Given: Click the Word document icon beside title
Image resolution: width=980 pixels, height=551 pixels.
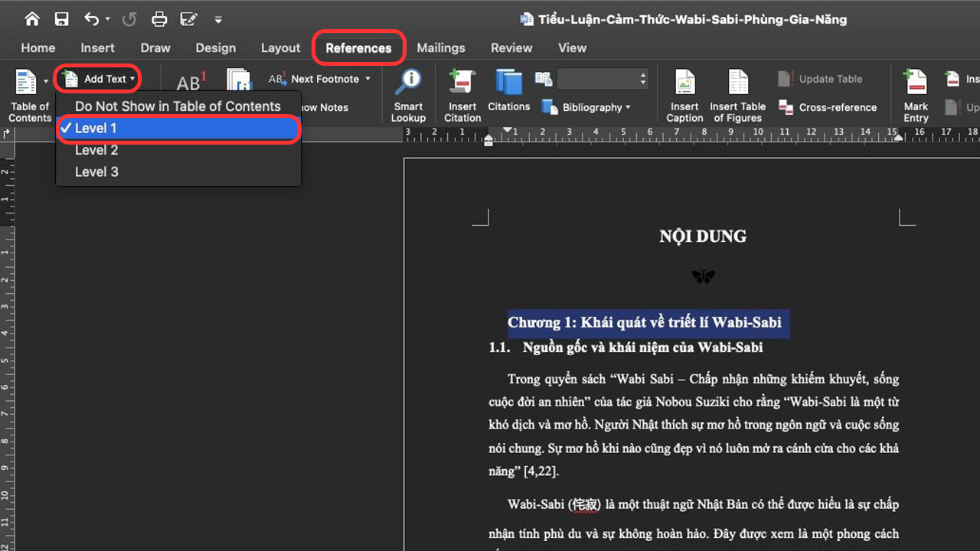Looking at the screenshot, I should [x=527, y=19].
